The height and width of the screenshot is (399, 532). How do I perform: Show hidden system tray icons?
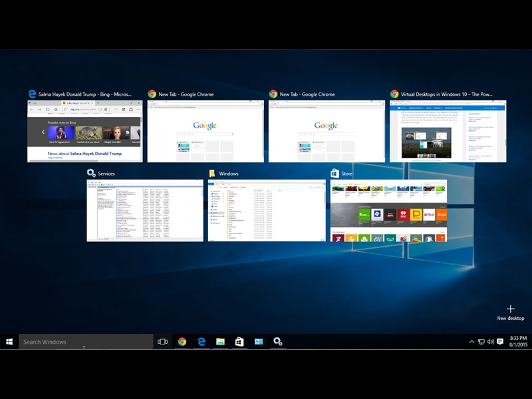[471, 342]
